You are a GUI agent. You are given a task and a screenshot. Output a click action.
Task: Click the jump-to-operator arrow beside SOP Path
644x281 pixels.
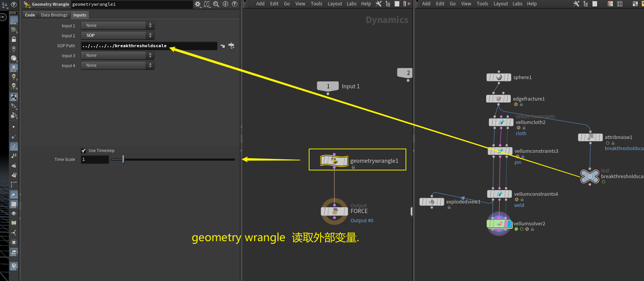coord(222,46)
